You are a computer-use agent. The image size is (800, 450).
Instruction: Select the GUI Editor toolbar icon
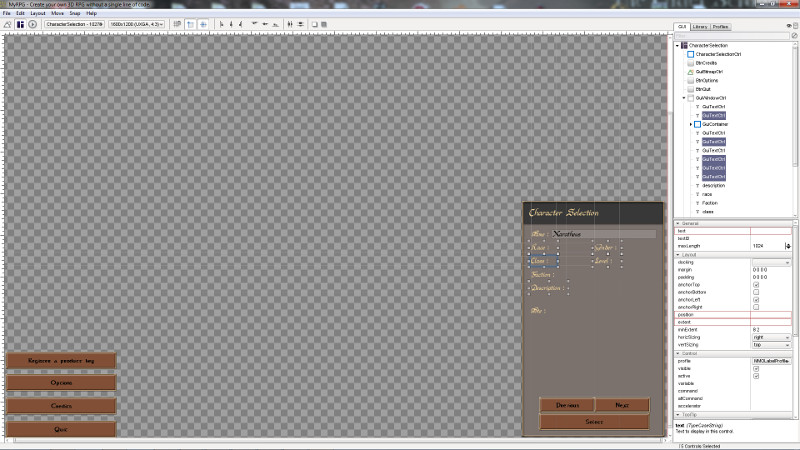point(20,24)
